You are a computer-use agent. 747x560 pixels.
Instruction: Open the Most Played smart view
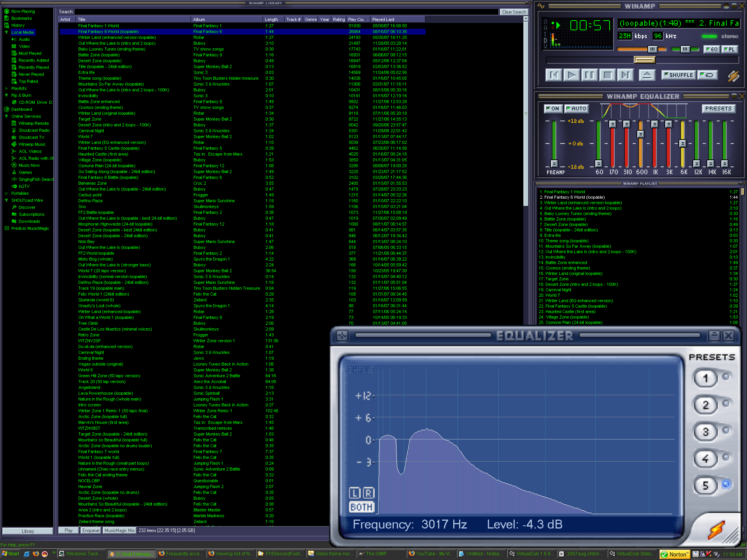tap(30, 53)
